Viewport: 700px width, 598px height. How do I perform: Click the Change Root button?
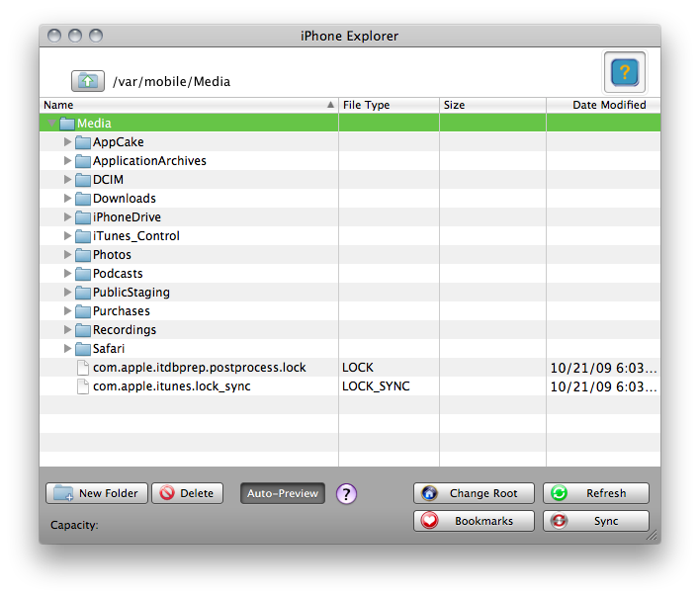click(474, 493)
